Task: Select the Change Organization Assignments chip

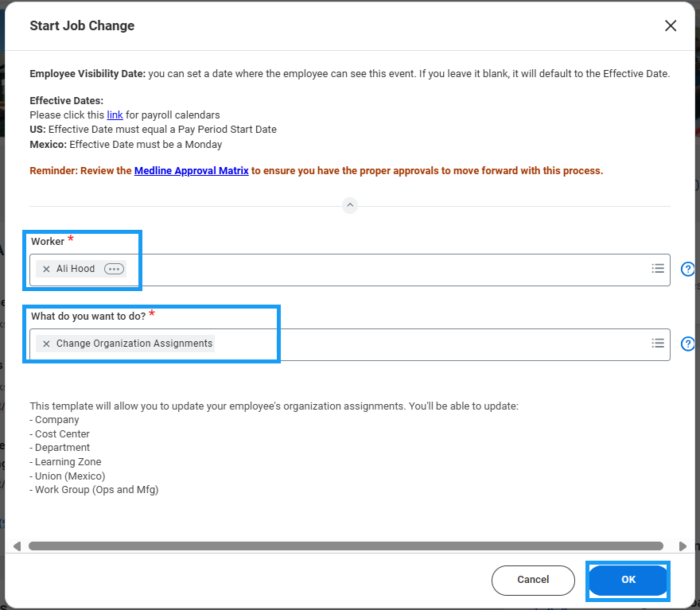Action: click(134, 344)
